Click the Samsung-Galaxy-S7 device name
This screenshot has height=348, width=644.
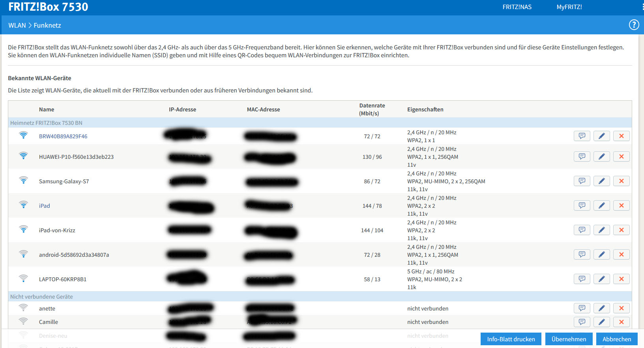tap(64, 181)
